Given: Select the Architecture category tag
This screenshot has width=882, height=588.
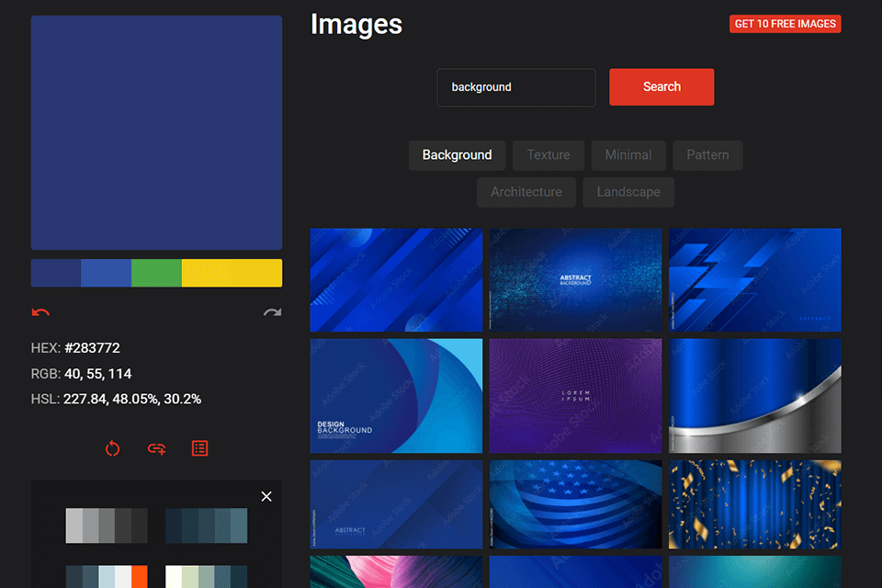Looking at the screenshot, I should click(526, 192).
